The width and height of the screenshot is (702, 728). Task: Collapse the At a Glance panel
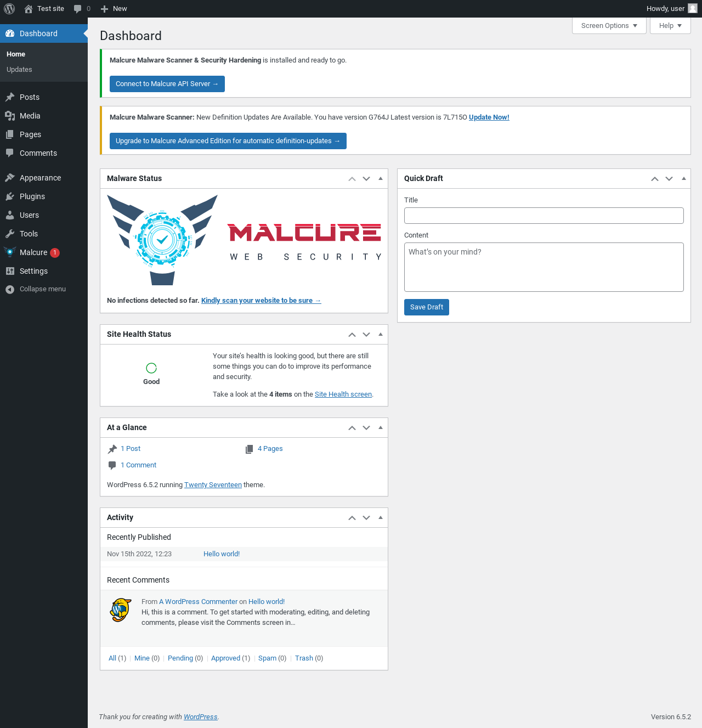pyautogui.click(x=381, y=427)
